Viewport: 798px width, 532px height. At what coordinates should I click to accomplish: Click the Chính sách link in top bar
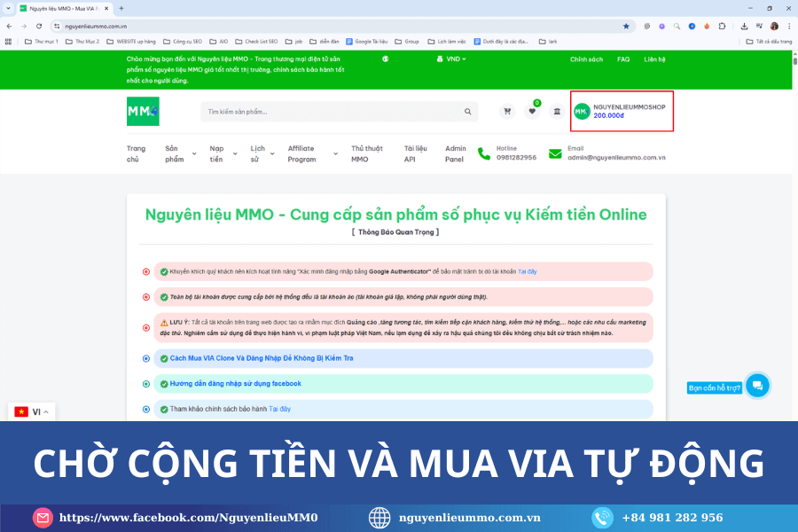[x=586, y=59]
